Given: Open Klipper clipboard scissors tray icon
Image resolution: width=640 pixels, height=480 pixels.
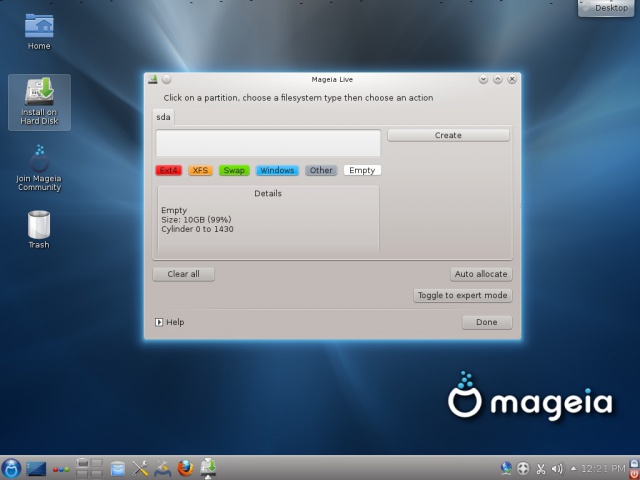Looking at the screenshot, I should (541, 469).
